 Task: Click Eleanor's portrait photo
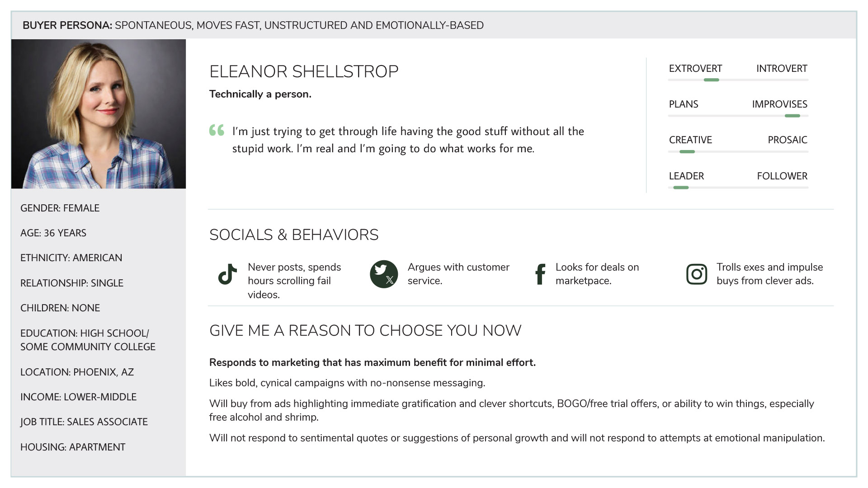coord(99,114)
